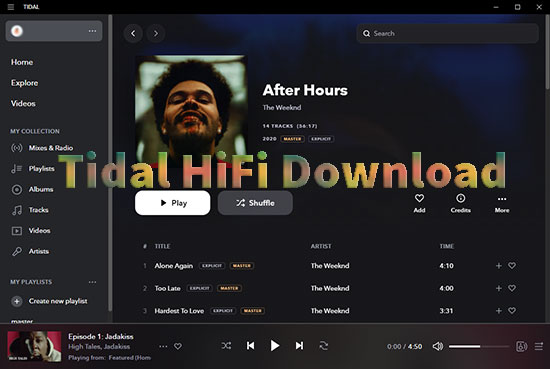Screen dimensions: 550x369
Task: Open The Weeknd artist link on Alone Again row
Action: (330, 266)
